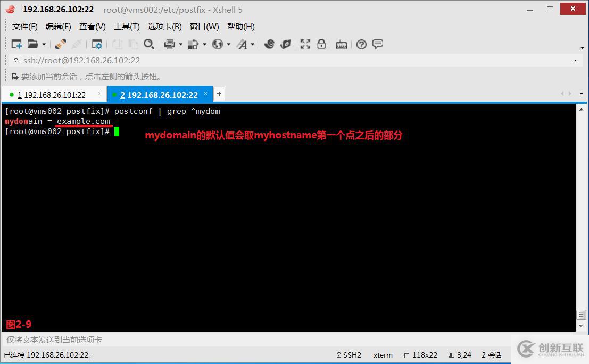Viewport: 589px width, 364px height.
Task: Expand toolbar options arrow at right end
Action: point(582,48)
